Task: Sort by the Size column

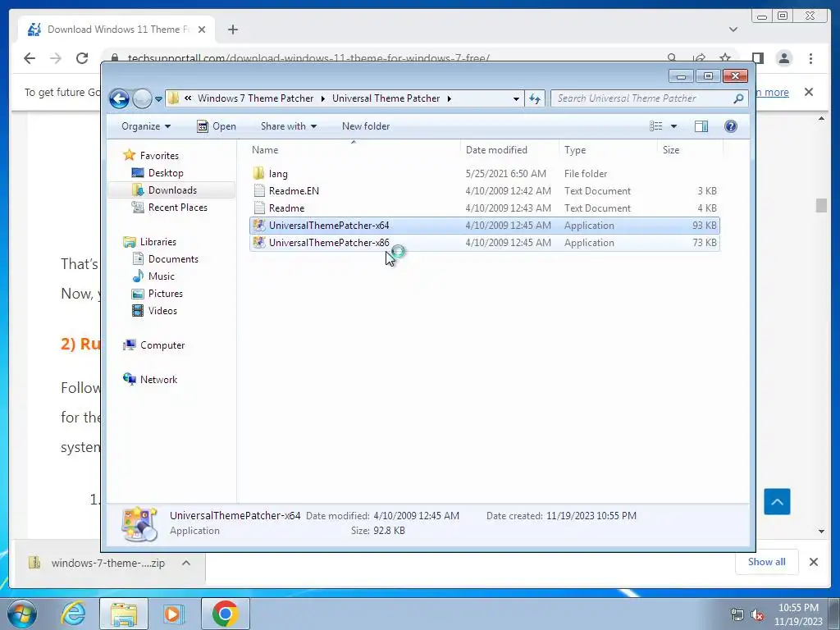Action: click(690, 150)
